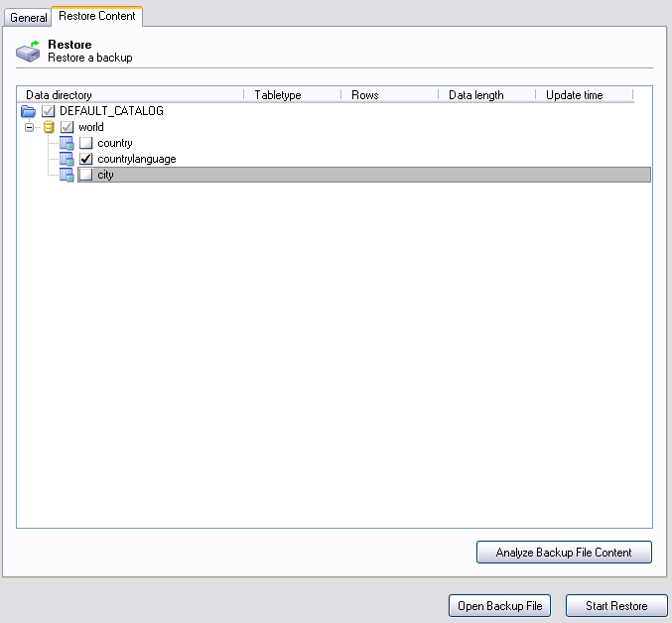Switch to the General tab
672x623 pixels.
coord(28,18)
